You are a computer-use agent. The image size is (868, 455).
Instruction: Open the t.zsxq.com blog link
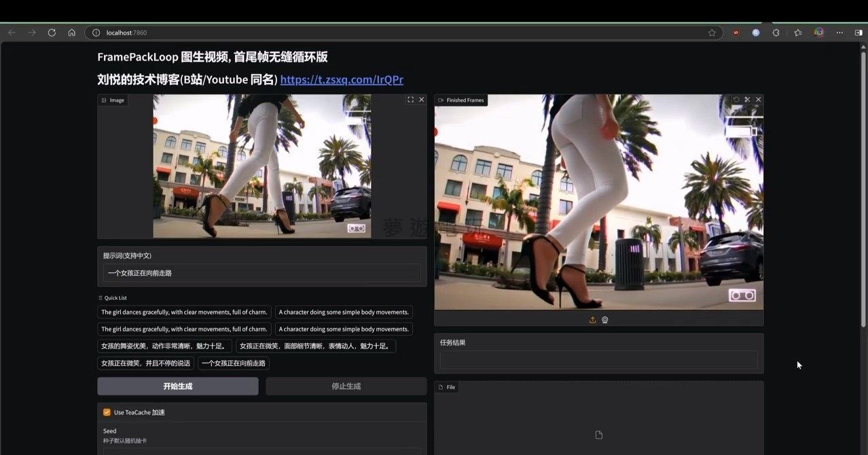(x=342, y=79)
